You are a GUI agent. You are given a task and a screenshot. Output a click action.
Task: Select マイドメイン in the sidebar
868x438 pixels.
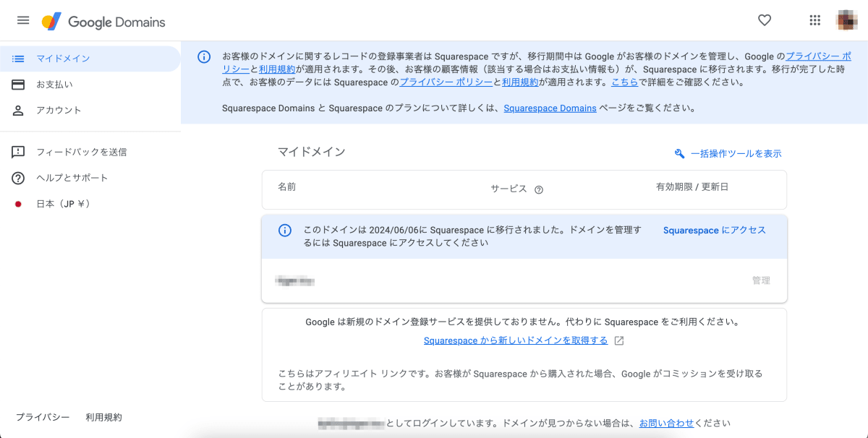point(90,59)
